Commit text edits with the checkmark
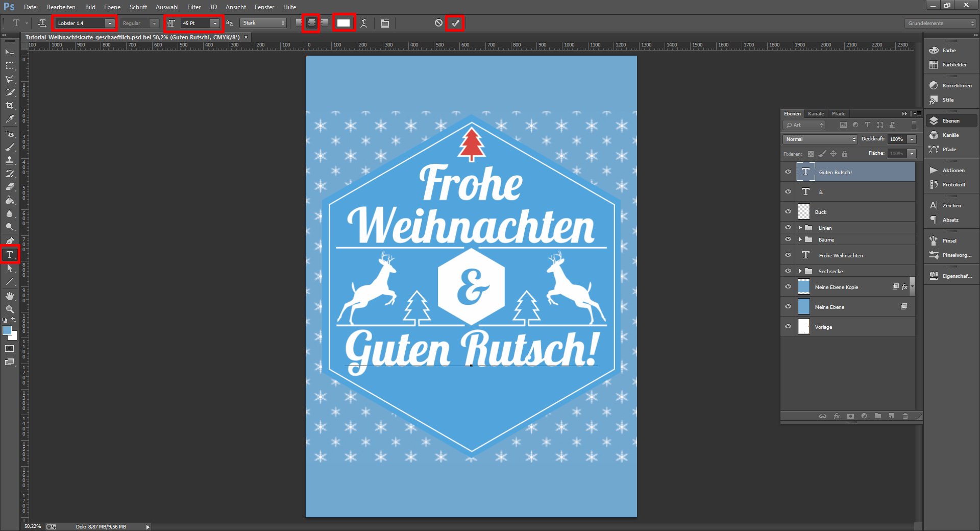 tap(455, 23)
